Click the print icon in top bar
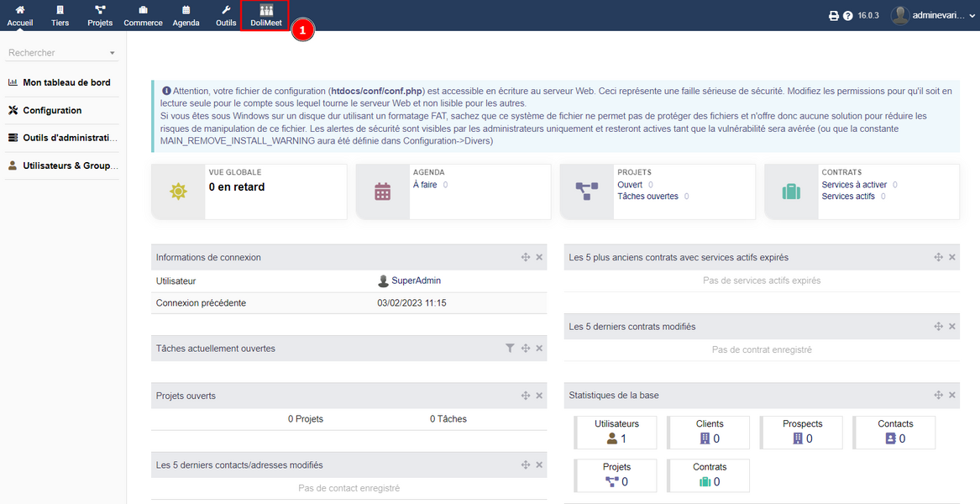Screen dimensions: 980x504 834,16
